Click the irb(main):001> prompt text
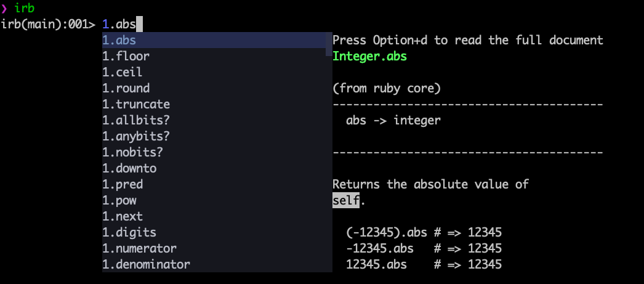This screenshot has width=644, height=284. click(48, 25)
